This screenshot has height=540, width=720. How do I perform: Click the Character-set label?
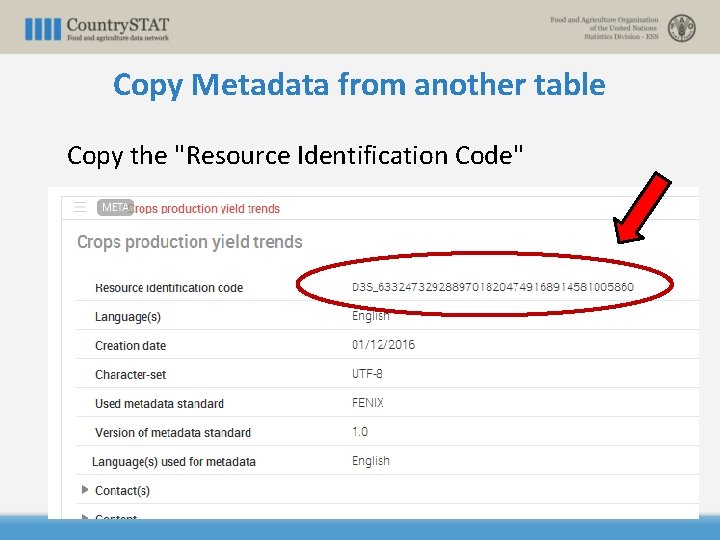130,375
